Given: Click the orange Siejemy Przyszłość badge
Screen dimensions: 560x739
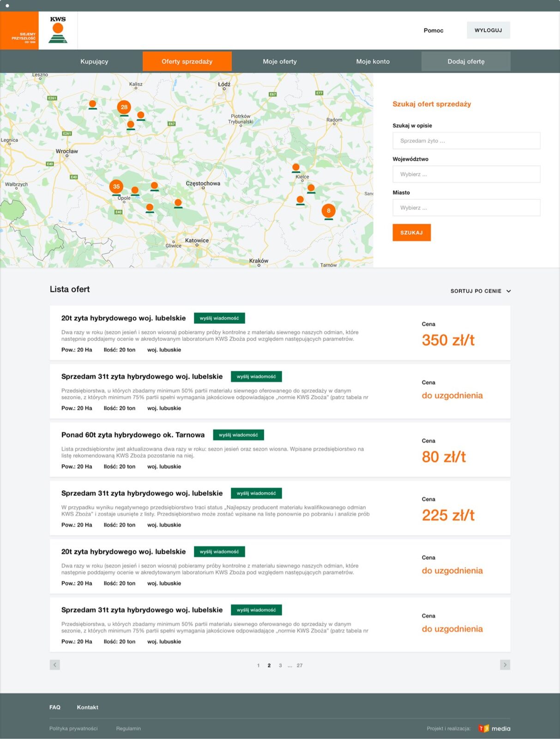Looking at the screenshot, I should pos(19,30).
